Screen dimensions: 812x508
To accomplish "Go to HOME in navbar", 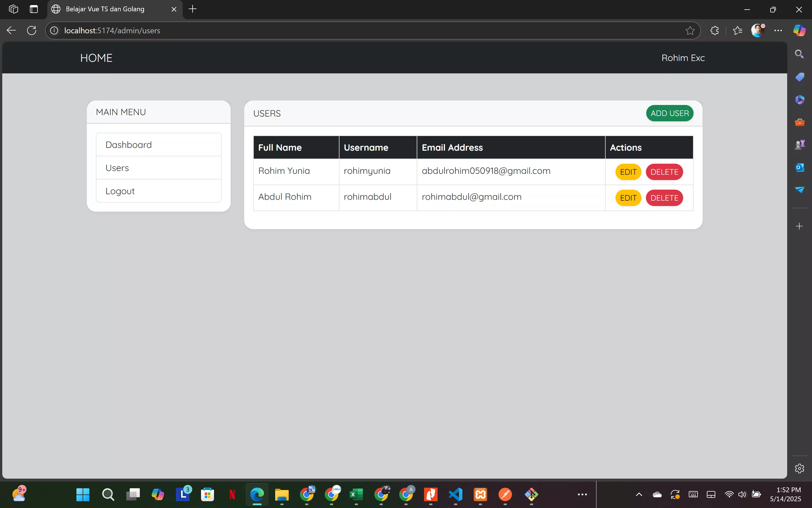I will pos(96,58).
